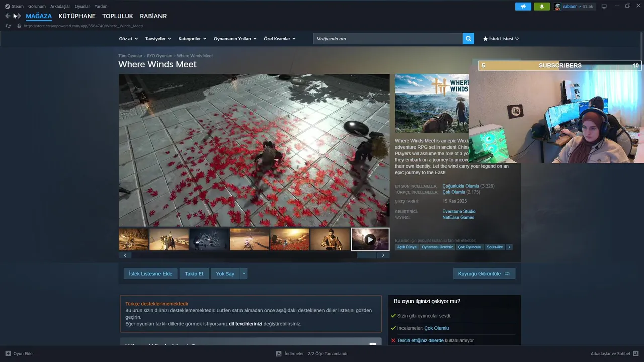Click the main gameplay video preview
Viewport: 644px width, 362px height.
254,150
